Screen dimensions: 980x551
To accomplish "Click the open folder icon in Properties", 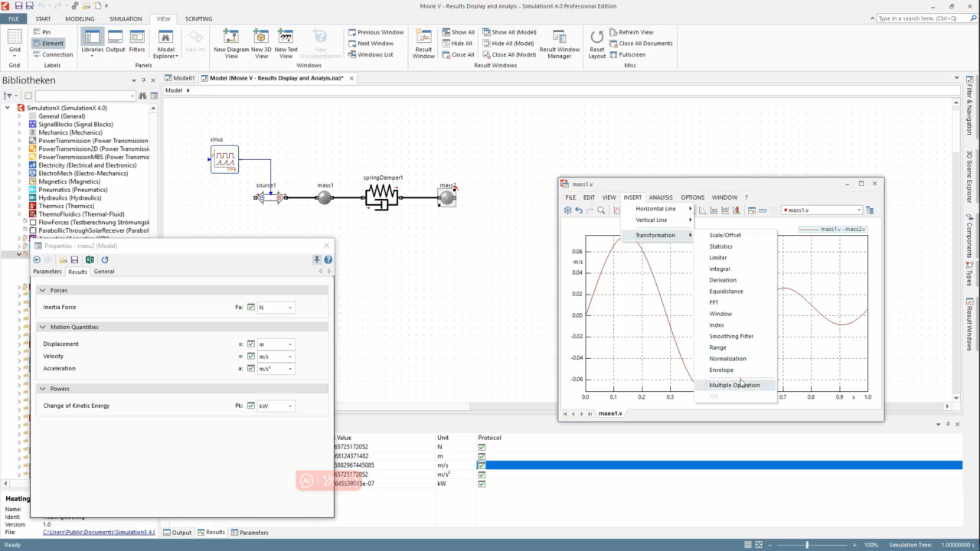I will [63, 260].
